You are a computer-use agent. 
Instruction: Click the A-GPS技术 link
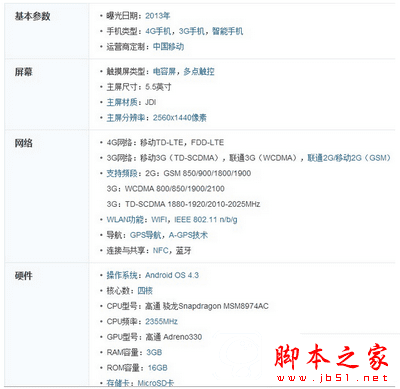point(188,235)
